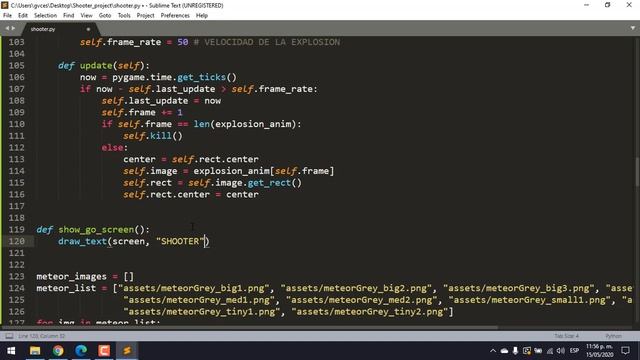The width and height of the screenshot is (640, 360).
Task: Open the notification center icon
Action: [x=625, y=351]
